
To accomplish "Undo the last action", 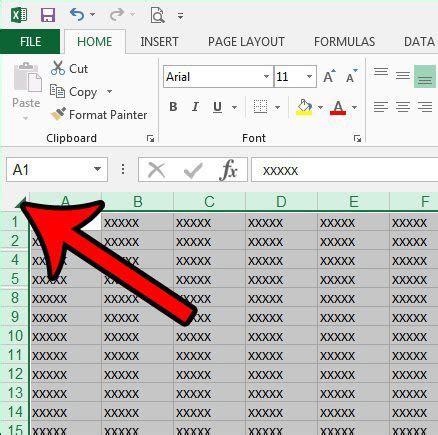I will 77,15.
